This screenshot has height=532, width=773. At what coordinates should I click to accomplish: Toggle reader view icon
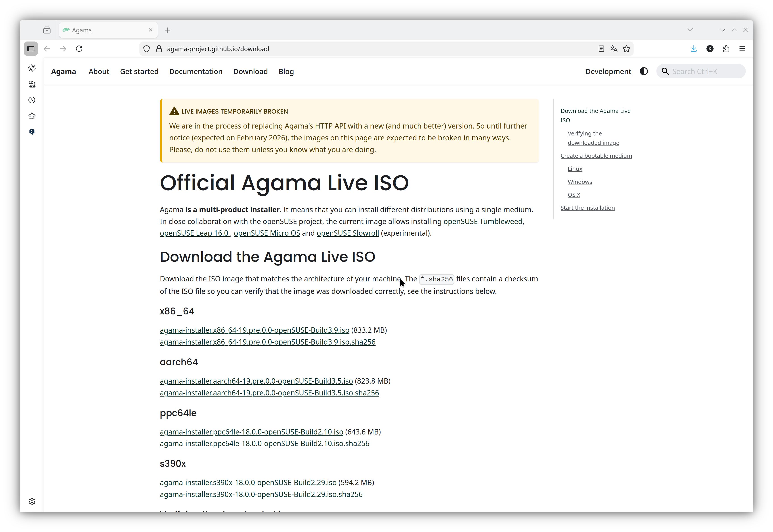coord(601,49)
